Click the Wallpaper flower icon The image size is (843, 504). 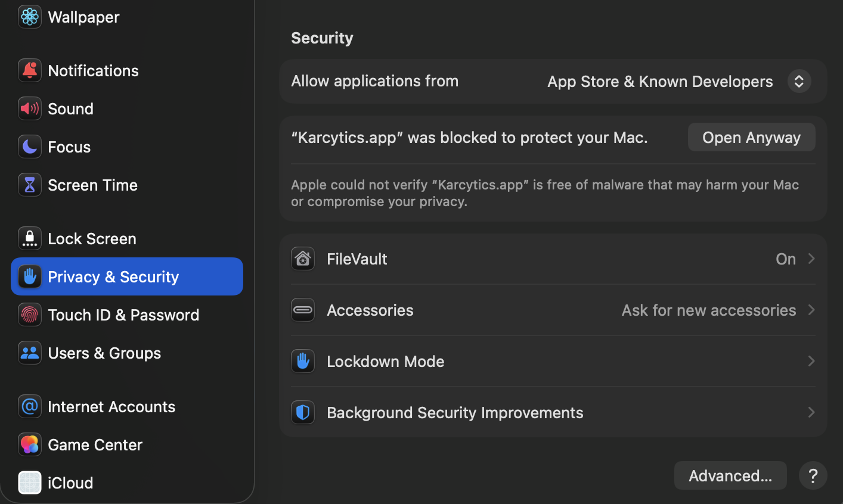pyautogui.click(x=30, y=17)
